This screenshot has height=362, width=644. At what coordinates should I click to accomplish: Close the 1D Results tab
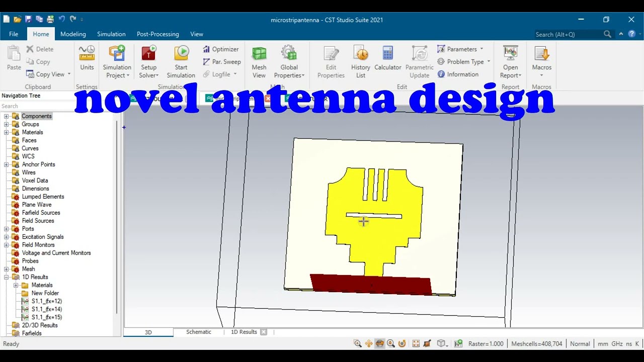[x=264, y=332]
